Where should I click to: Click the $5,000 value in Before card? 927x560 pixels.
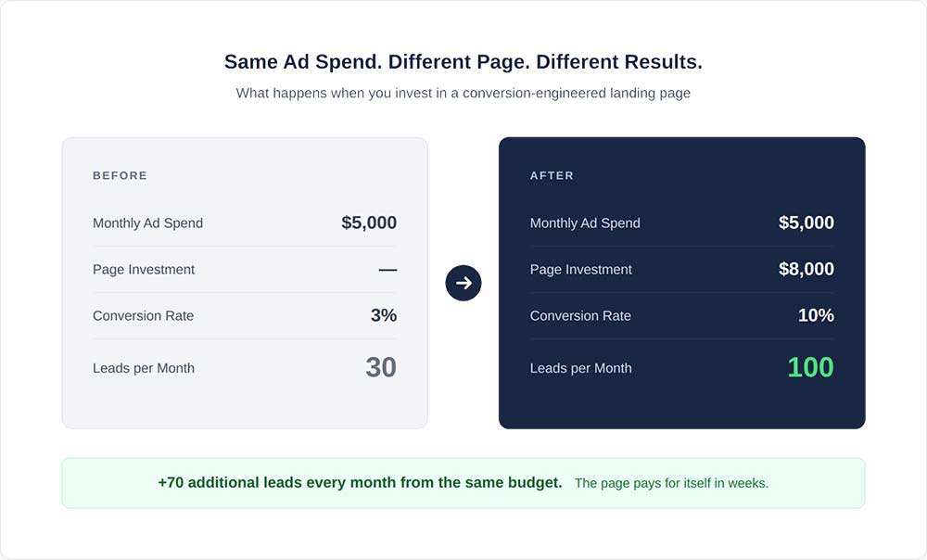click(369, 223)
